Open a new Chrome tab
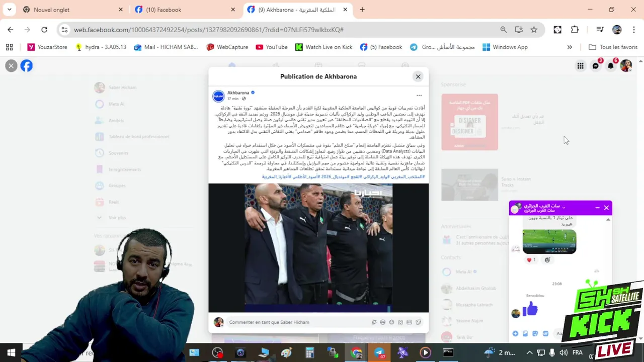Viewport: 644px width, 362px height. click(362, 10)
